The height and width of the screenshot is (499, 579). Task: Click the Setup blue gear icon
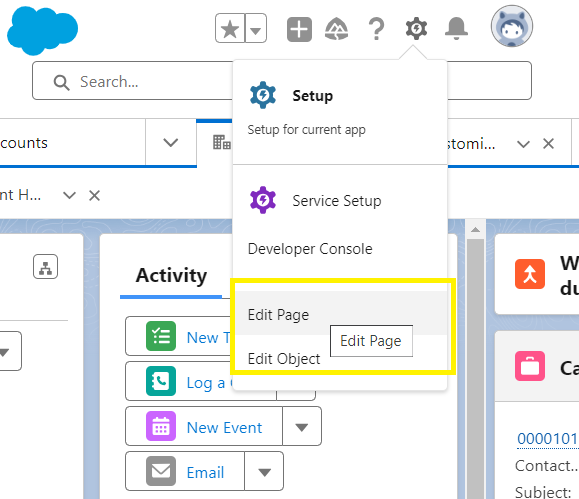click(x=263, y=95)
